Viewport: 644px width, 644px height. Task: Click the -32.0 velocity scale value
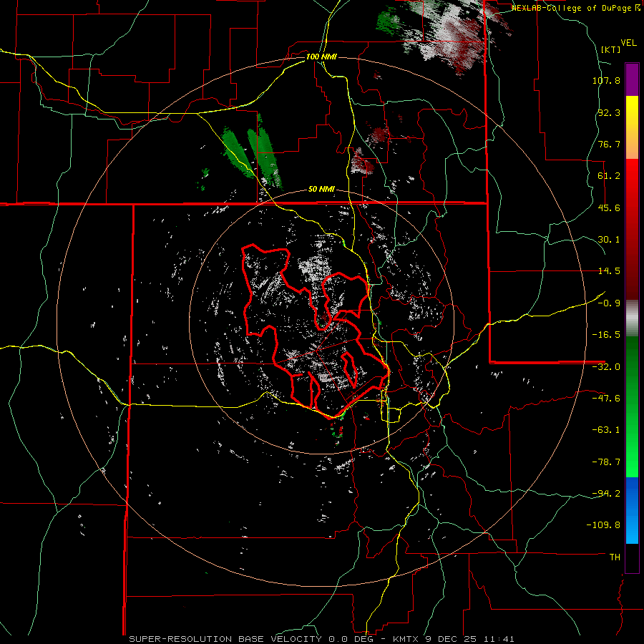tap(606, 367)
